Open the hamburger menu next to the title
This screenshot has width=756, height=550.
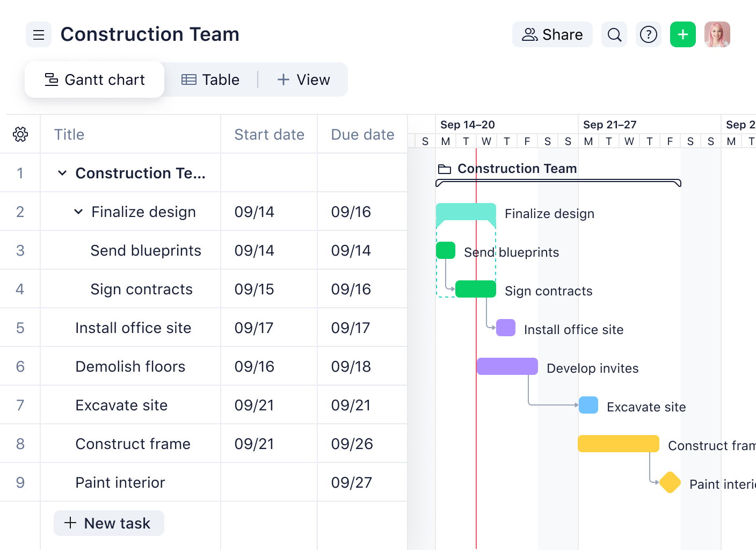(39, 35)
